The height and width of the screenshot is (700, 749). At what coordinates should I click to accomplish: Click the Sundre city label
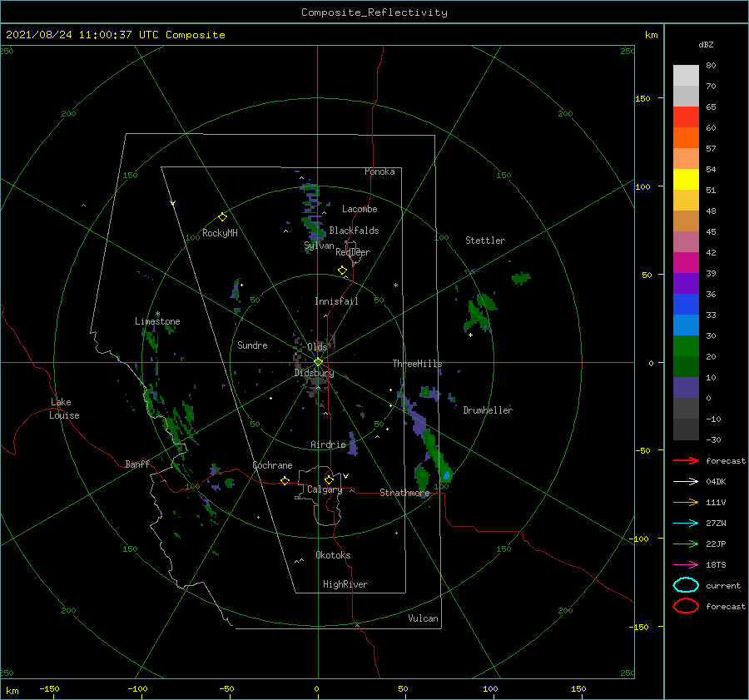pos(252,345)
